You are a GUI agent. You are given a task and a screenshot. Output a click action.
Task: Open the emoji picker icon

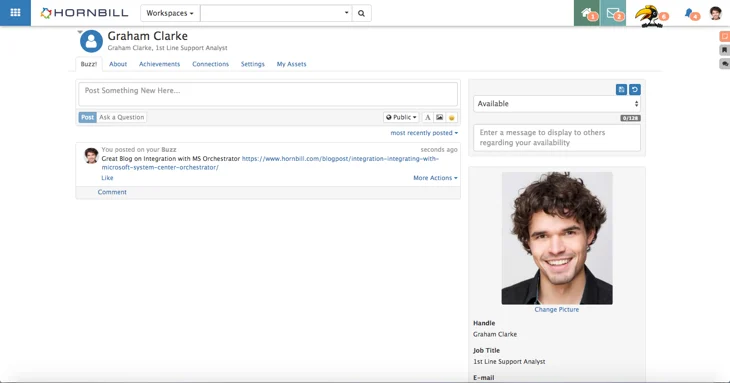(x=451, y=117)
